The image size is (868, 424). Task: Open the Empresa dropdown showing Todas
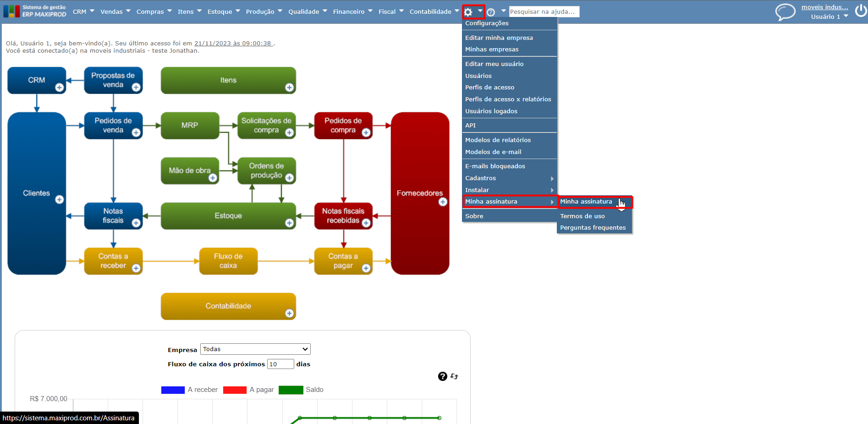[x=255, y=349]
